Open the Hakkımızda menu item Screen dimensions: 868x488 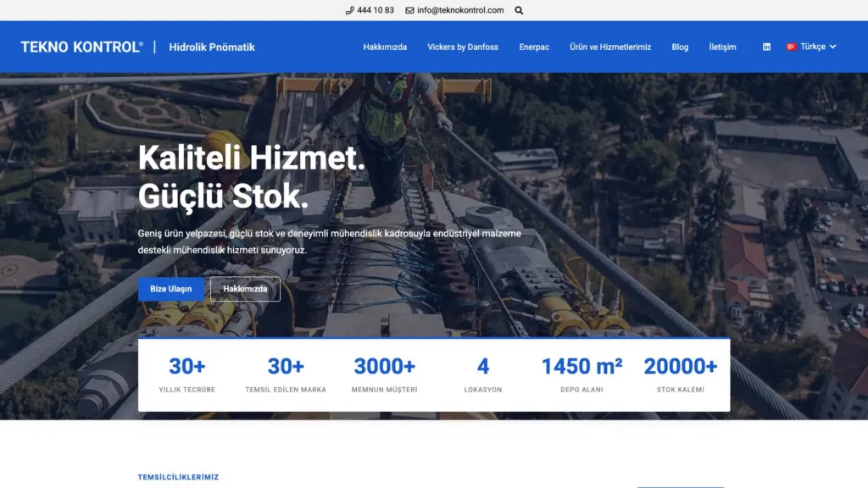point(385,47)
